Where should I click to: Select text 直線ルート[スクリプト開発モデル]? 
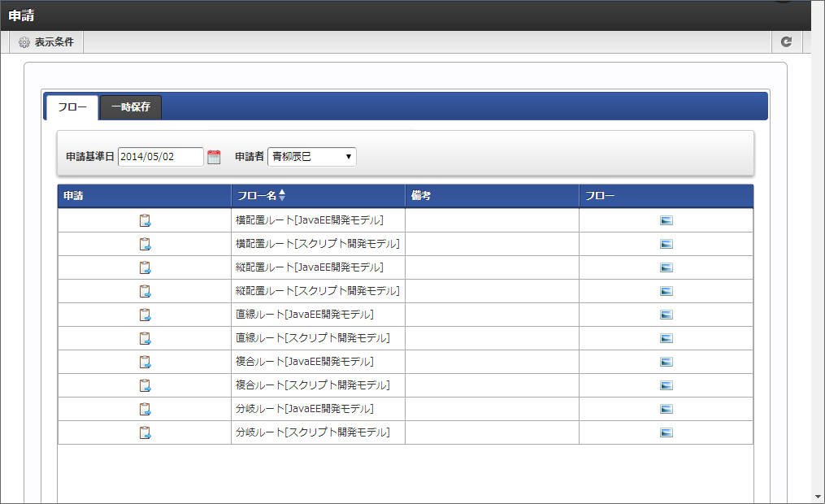313,338
